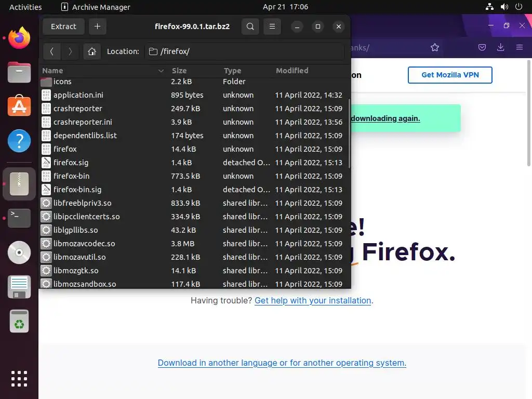
Task: Open search in Archive Manager
Action: pyautogui.click(x=250, y=26)
